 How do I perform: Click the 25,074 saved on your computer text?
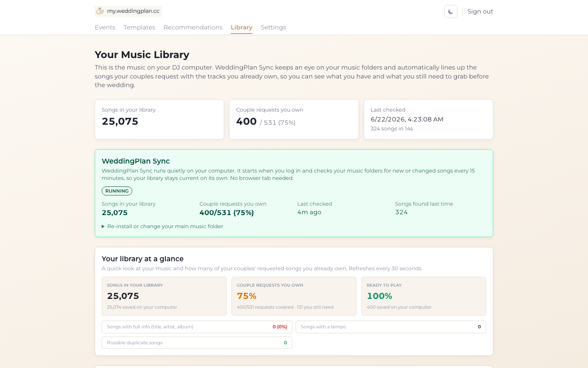click(142, 307)
